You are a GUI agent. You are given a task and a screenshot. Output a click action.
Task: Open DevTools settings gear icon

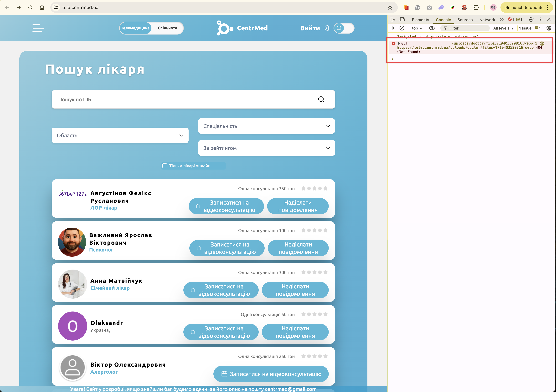click(531, 20)
